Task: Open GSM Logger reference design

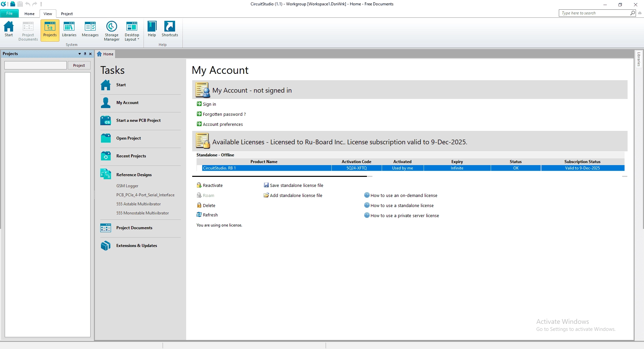Action: (127, 186)
